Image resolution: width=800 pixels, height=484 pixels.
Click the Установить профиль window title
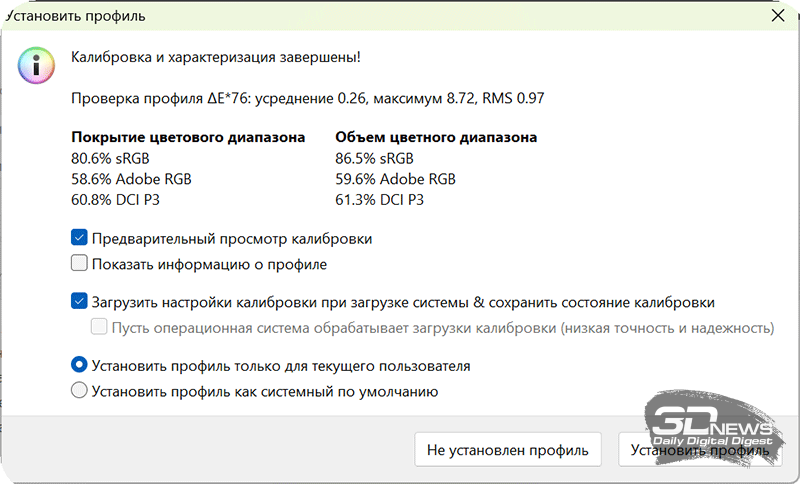[x=76, y=16]
